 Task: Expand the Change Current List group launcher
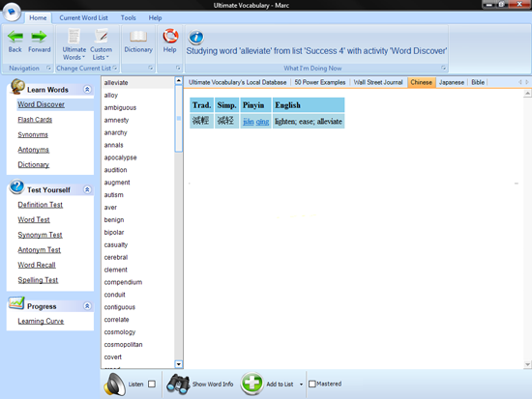[115, 69]
